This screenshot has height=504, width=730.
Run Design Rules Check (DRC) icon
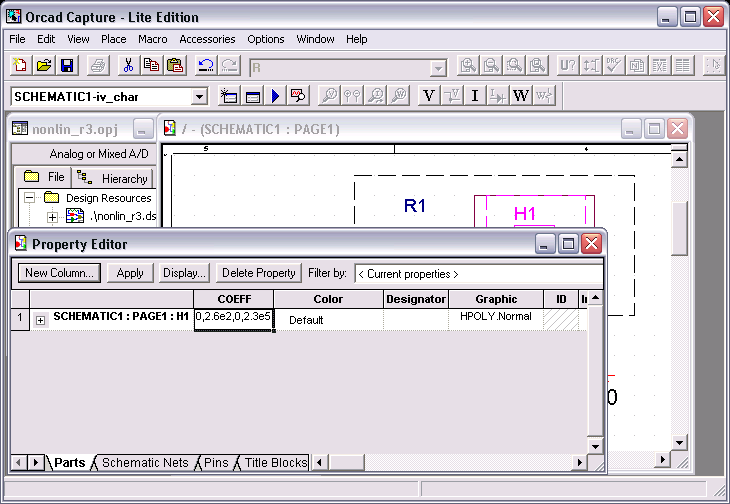click(614, 66)
